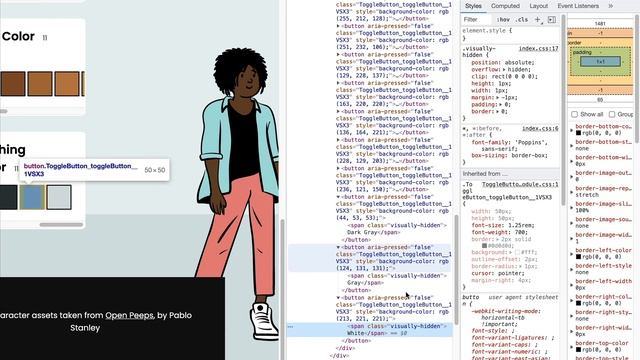The image size is (640, 360).
Task: Collapse the button with rgb(124, 131, 131)
Action: 338,247
